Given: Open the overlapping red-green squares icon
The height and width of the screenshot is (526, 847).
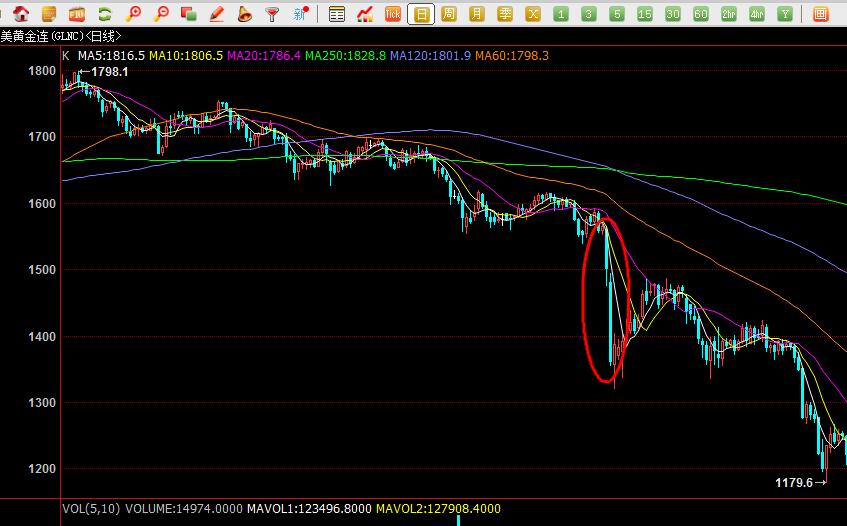Looking at the screenshot, I should [189, 14].
